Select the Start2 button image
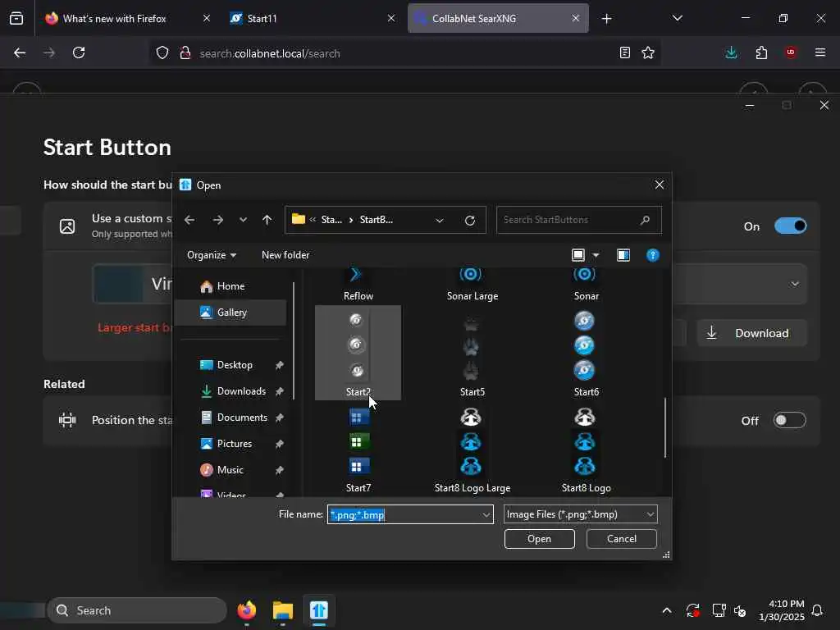 (358, 353)
